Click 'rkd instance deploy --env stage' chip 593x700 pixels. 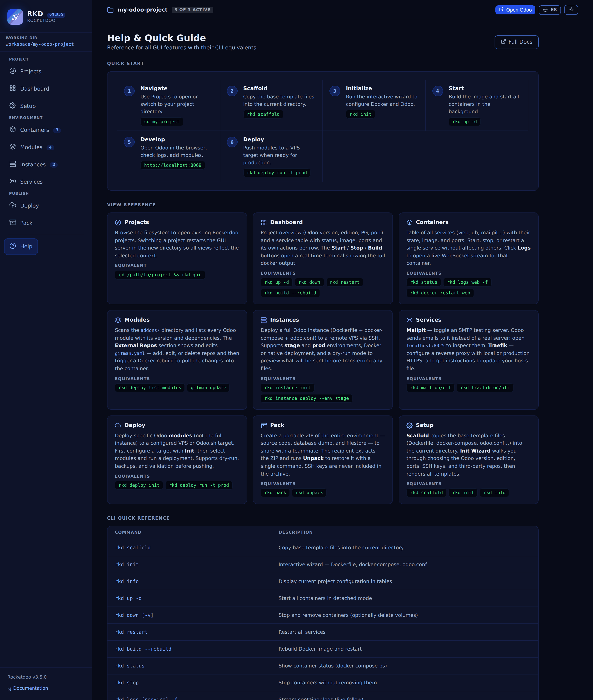point(307,398)
